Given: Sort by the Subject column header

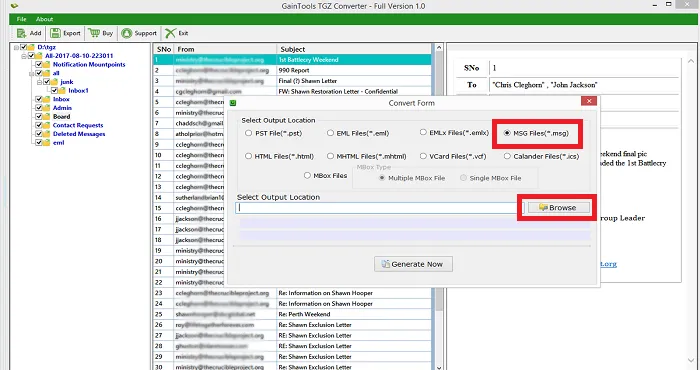Looking at the screenshot, I should tap(354, 49).
